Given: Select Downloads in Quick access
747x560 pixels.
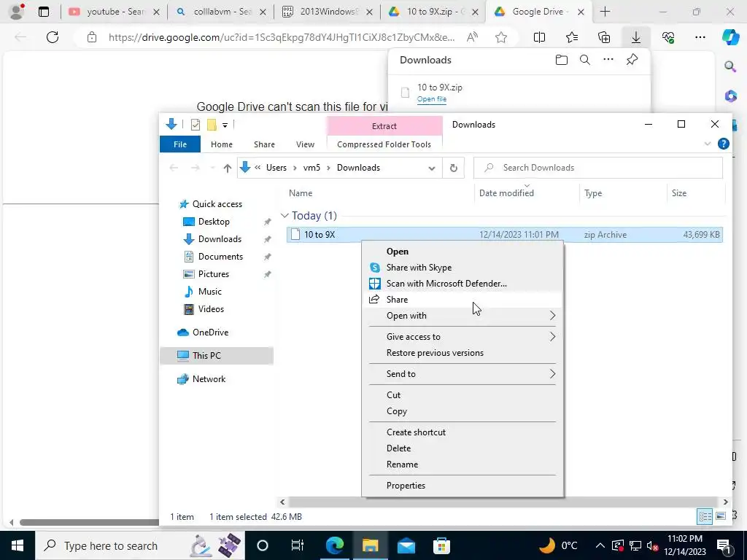Looking at the screenshot, I should pos(220,239).
